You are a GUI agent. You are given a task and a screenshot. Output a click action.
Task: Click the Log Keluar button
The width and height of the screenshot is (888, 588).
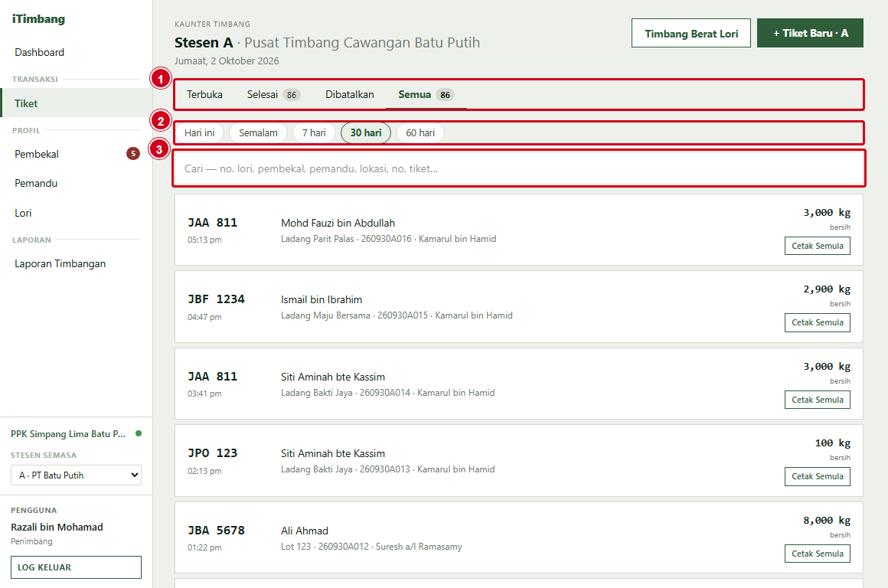(x=76, y=567)
